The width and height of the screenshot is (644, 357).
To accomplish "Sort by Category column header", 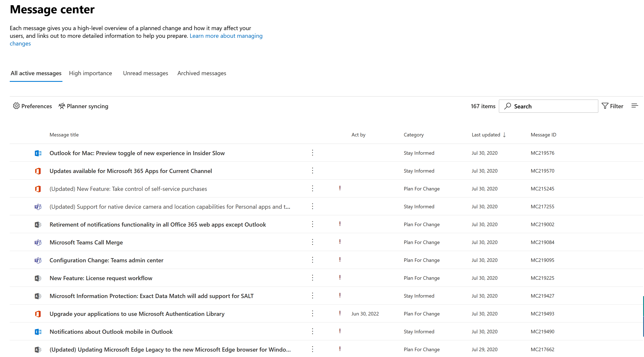I will 414,135.
